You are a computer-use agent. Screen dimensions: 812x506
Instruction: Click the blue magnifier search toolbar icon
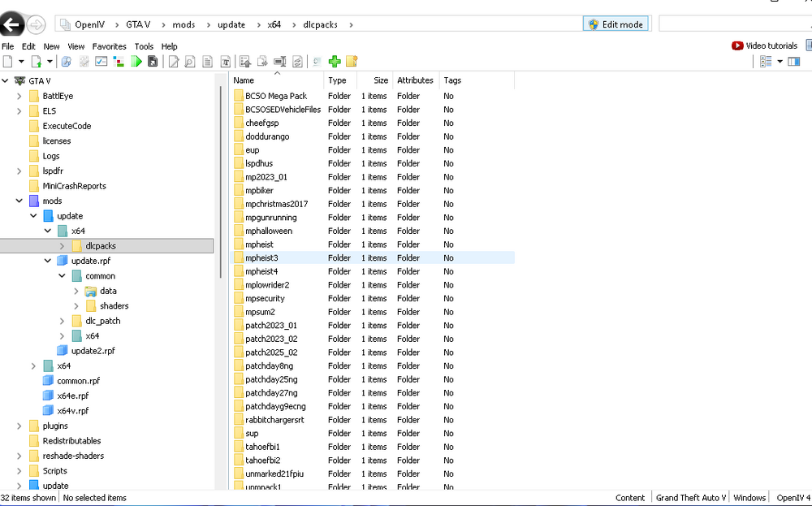pos(67,62)
